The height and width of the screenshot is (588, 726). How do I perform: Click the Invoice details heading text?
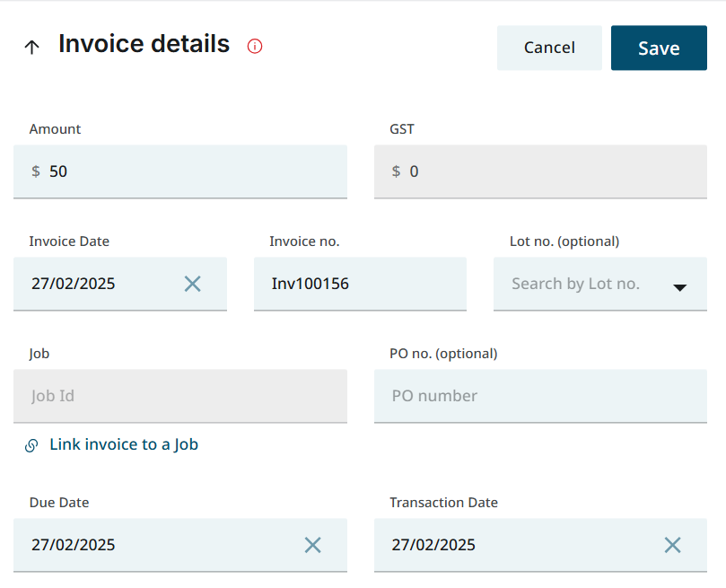144,44
